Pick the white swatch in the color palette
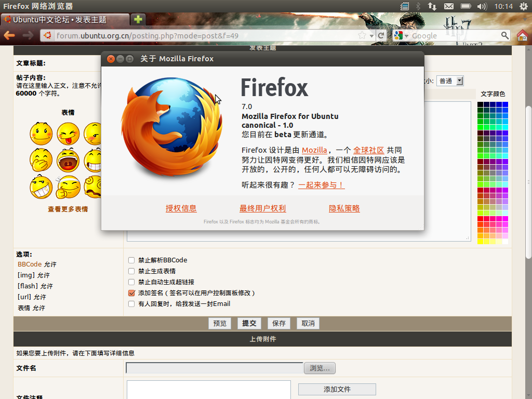The width and height of the screenshot is (532, 399). [505, 242]
